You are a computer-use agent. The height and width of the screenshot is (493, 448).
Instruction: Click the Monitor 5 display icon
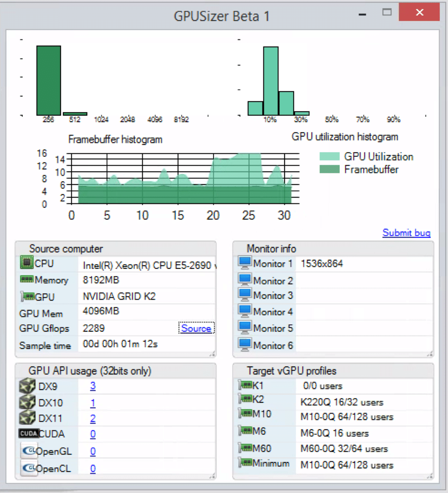tap(245, 328)
